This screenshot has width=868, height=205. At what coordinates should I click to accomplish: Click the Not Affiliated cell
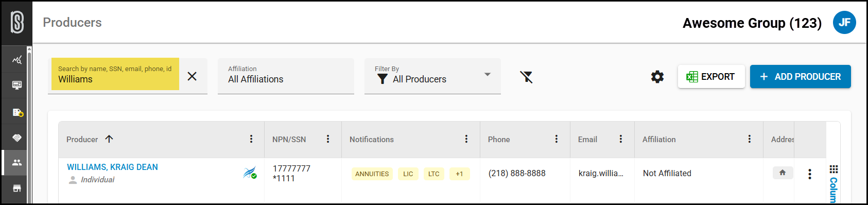[667, 173]
